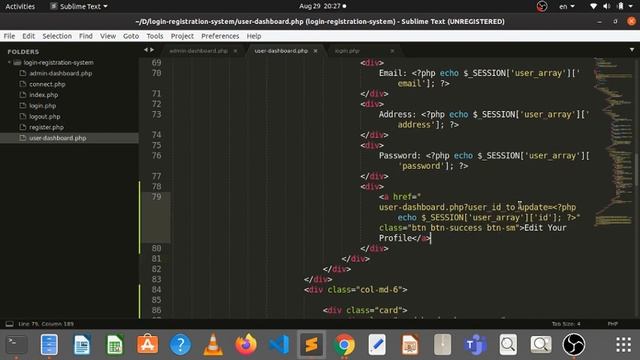Image resolution: width=640 pixels, height=360 pixels.
Task: Open the Project menu
Action: pyautogui.click(x=182, y=36)
